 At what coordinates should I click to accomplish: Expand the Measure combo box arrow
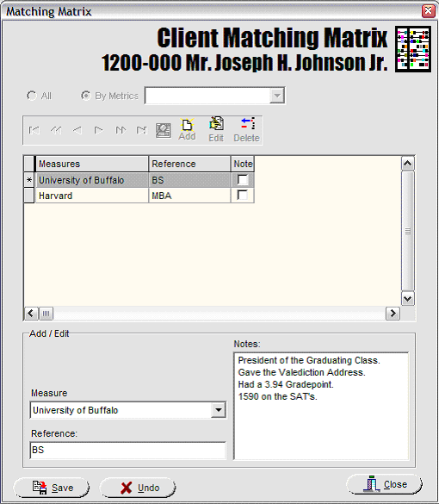(219, 410)
